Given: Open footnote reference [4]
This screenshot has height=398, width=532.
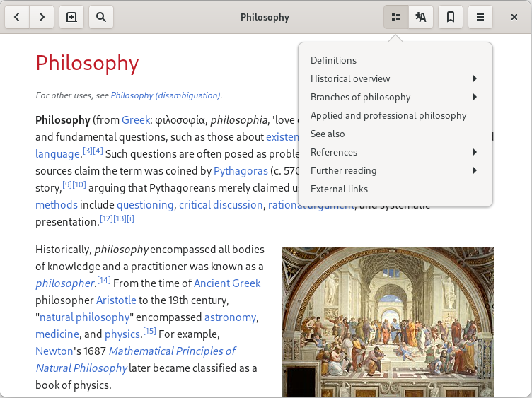Looking at the screenshot, I should click(x=98, y=151).
